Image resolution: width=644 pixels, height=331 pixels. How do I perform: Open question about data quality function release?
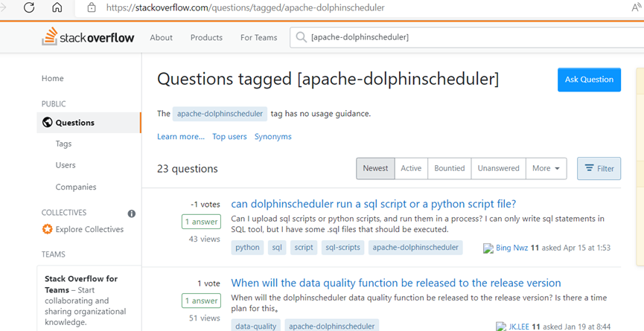(396, 283)
